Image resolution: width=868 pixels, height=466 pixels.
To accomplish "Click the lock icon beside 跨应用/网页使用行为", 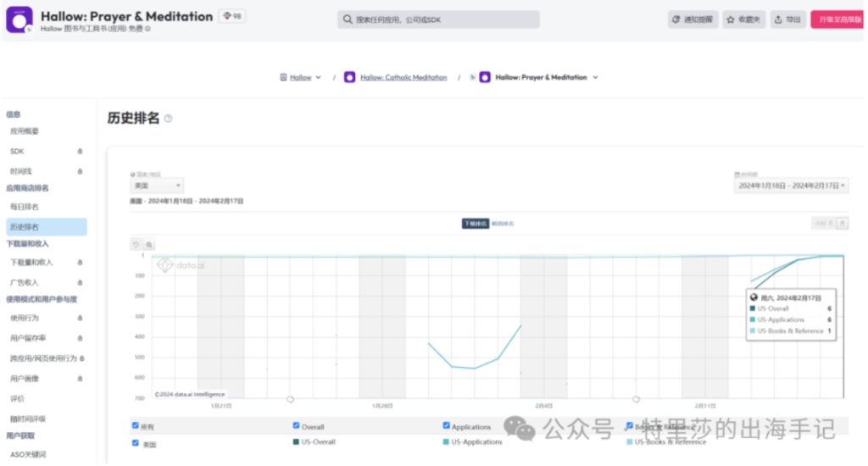I will click(82, 358).
